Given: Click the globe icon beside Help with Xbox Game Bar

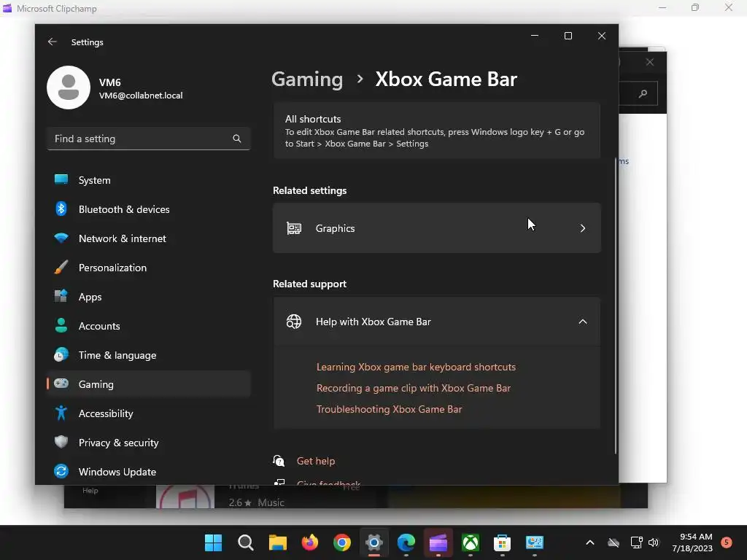Looking at the screenshot, I should click(x=294, y=322).
